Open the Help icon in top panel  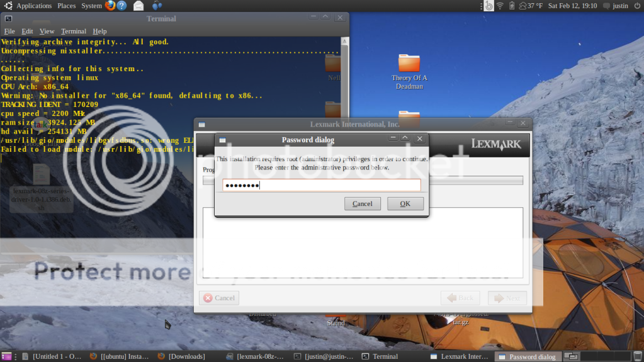tap(122, 6)
